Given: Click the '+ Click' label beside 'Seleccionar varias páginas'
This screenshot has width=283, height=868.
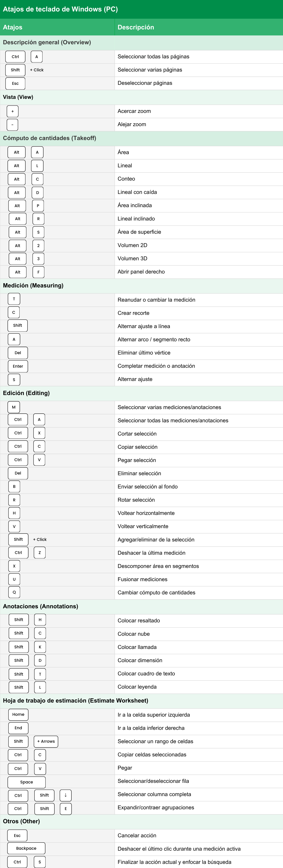Looking at the screenshot, I should (x=37, y=70).
